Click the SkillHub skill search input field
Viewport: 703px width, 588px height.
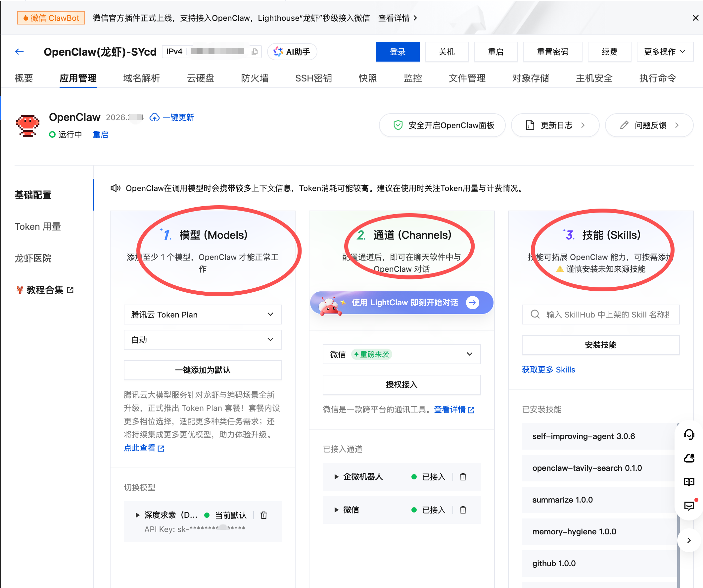pos(600,315)
